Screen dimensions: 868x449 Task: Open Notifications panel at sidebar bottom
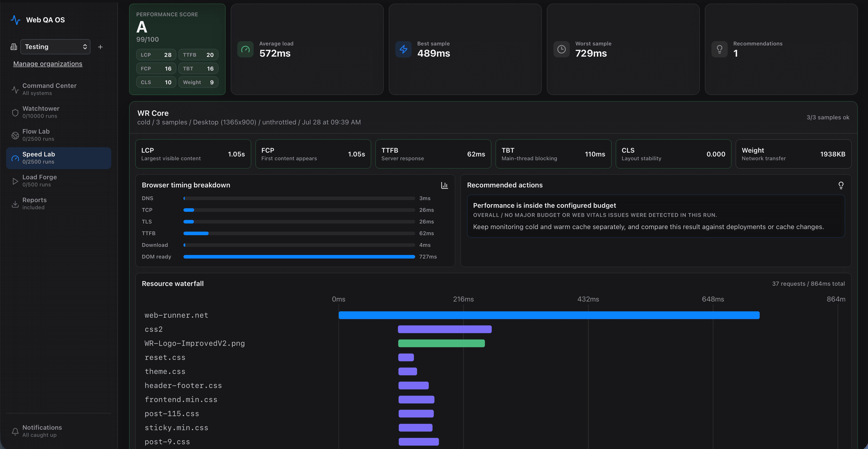pos(59,431)
